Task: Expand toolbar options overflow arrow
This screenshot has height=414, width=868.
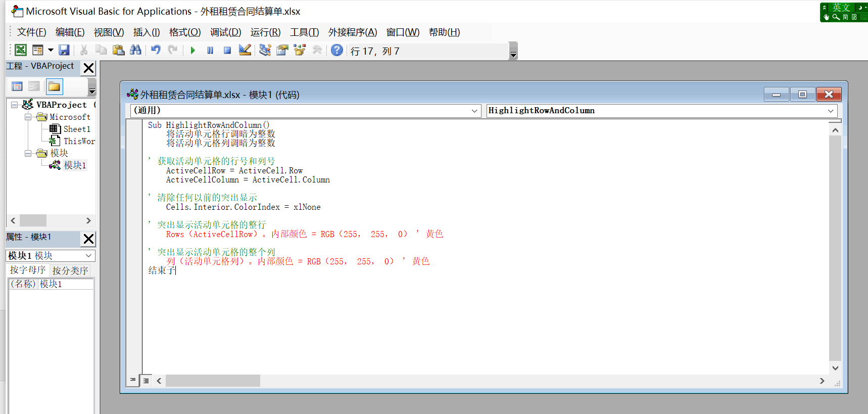Action: (x=513, y=51)
